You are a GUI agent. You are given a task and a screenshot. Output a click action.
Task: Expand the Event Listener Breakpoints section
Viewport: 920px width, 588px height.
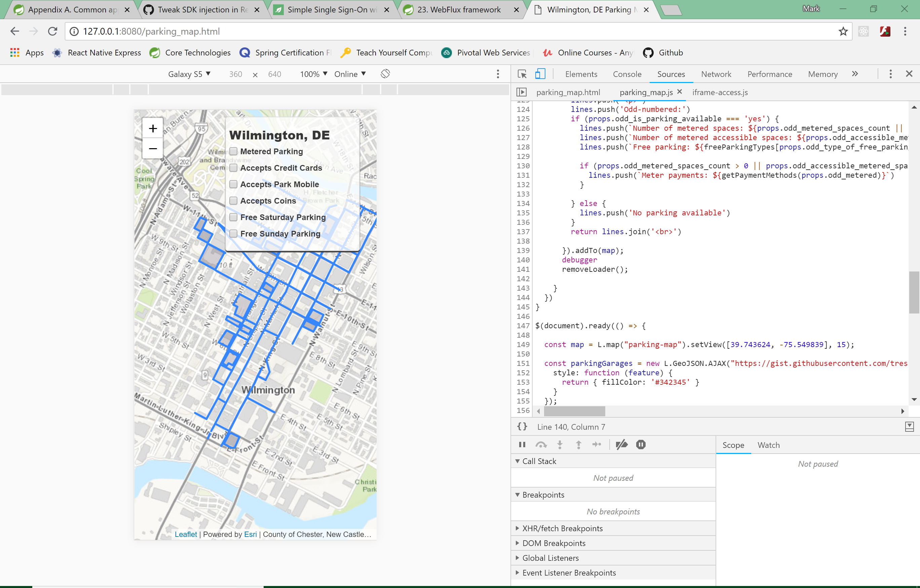pyautogui.click(x=569, y=573)
